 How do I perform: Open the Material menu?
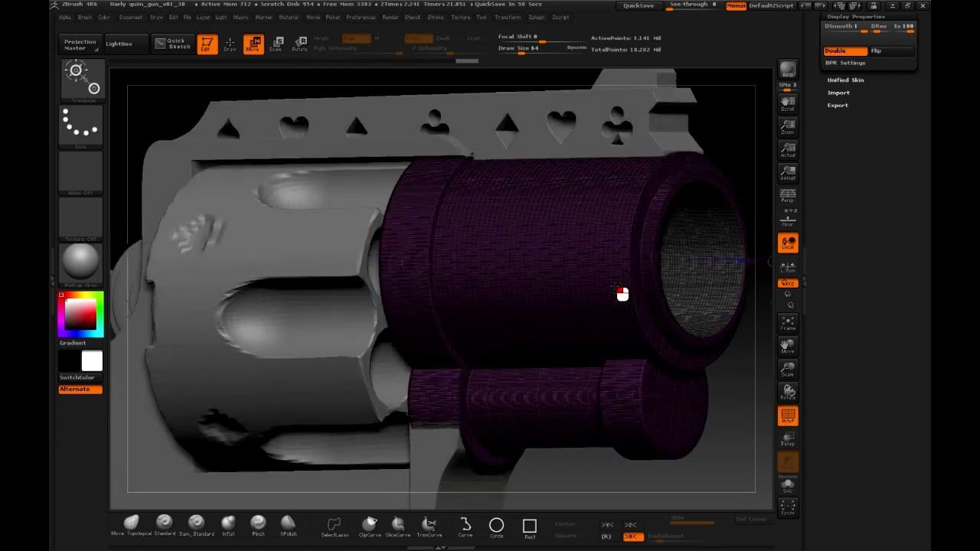click(289, 17)
